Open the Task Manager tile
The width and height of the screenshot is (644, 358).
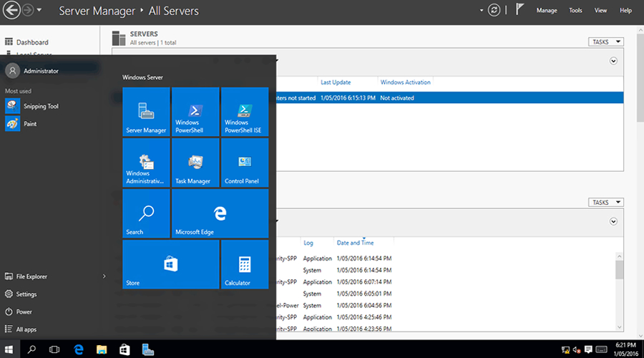(x=195, y=163)
